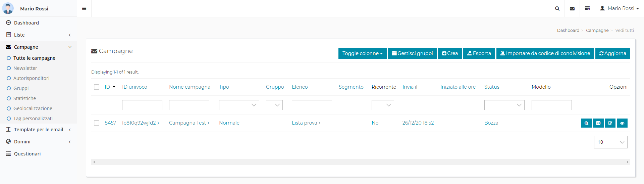This screenshot has width=644, height=184.
Task: Preview campaign with the eye icon
Action: pos(622,123)
